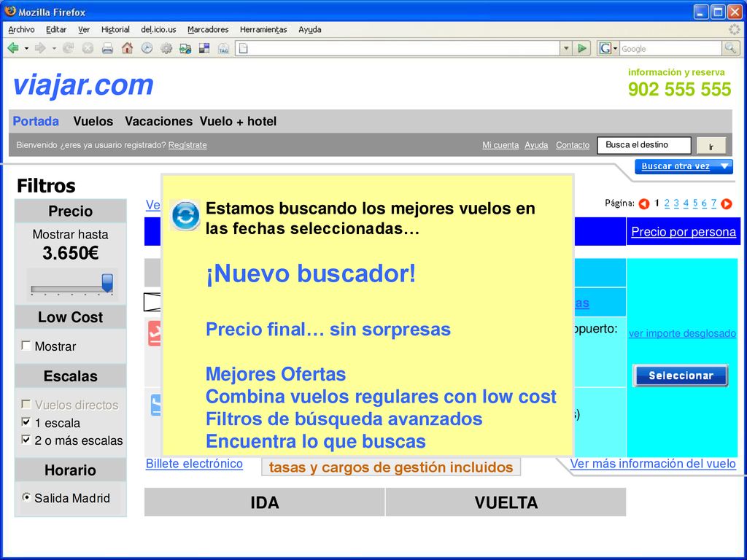Go to previous results page arrow
This screenshot has width=747, height=560.
point(644,204)
